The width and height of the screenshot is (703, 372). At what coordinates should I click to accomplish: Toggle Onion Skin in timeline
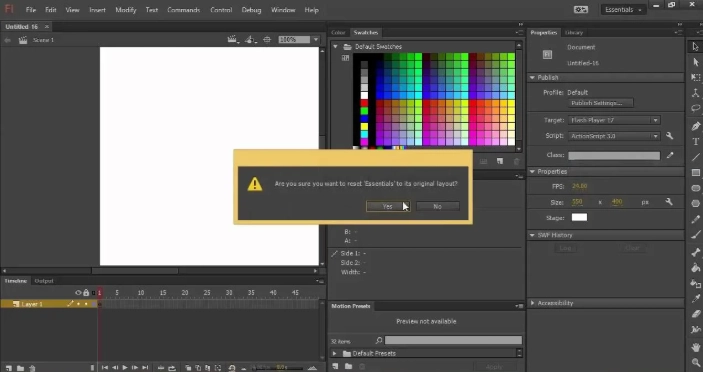[188, 368]
